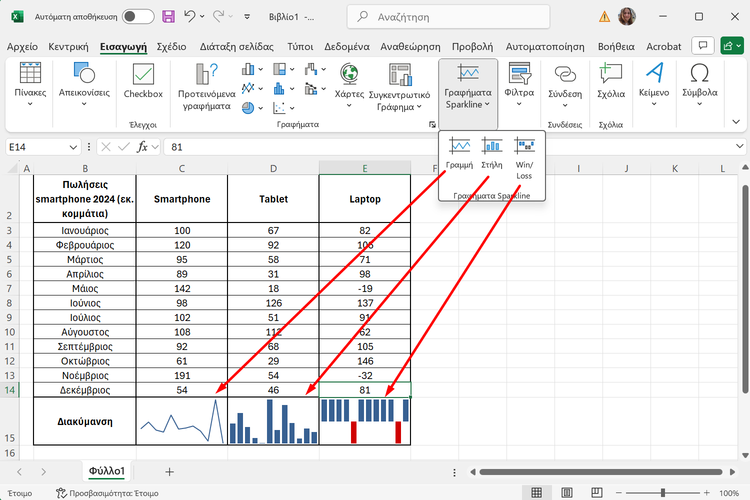Click the horizontal scrollbar
The width and height of the screenshot is (750, 500).
pyautogui.click(x=601, y=472)
